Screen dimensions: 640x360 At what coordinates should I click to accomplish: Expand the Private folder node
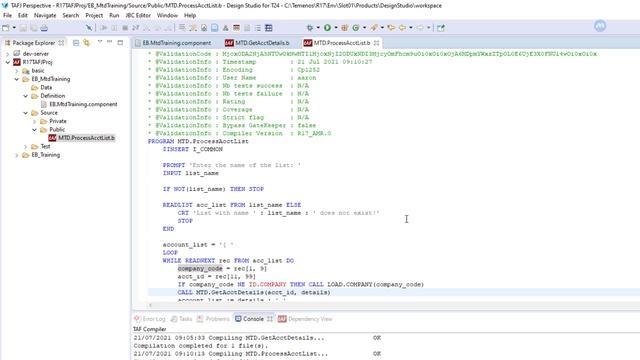pos(35,121)
